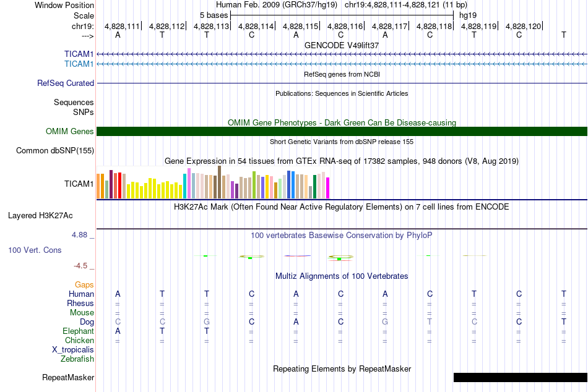The height and width of the screenshot is (392, 588).
Task: Click the Elephant species label
Action: pyautogui.click(x=78, y=331)
